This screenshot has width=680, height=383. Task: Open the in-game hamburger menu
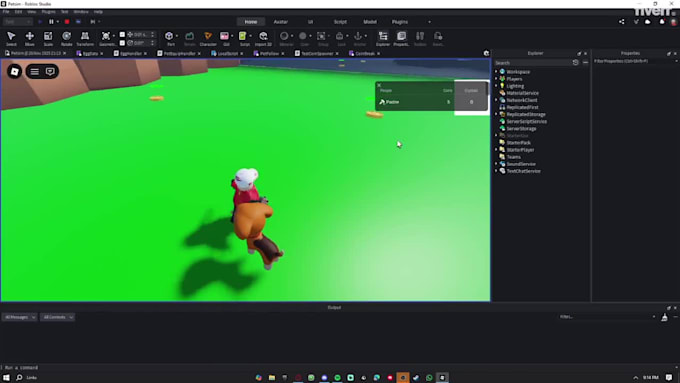tap(35, 71)
